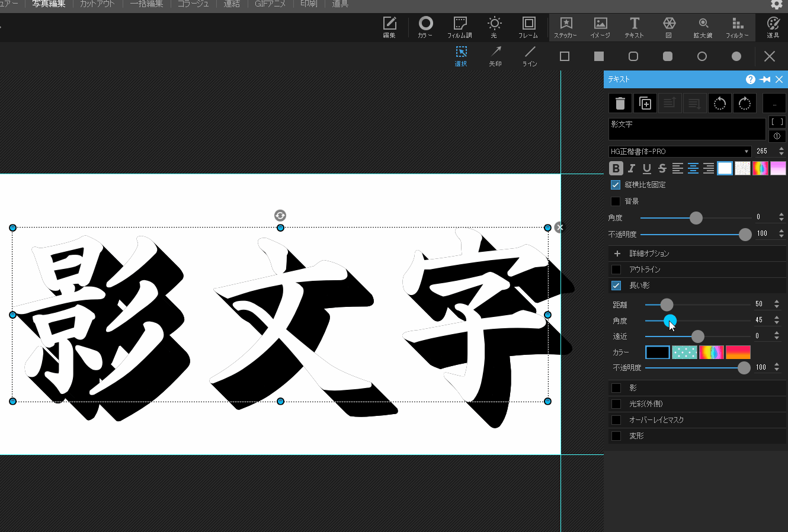This screenshot has width=788, height=532.
Task: Open the ステッカー (sticker) tool
Action: 566,27
